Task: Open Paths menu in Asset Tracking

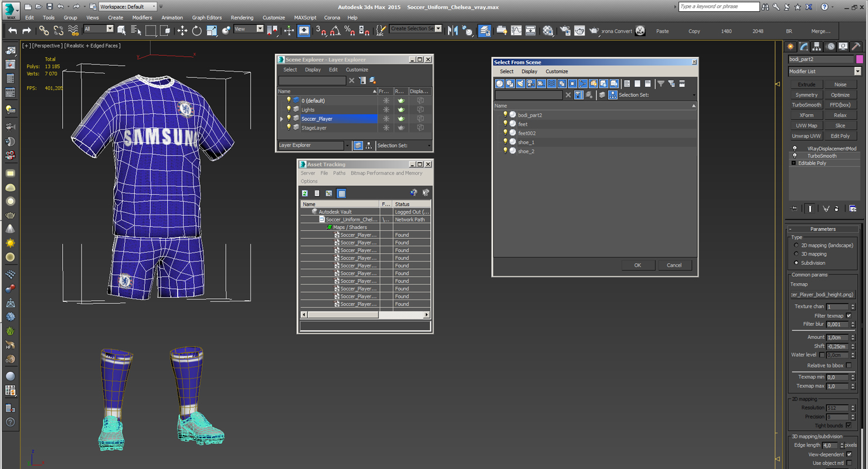Action: coord(339,173)
